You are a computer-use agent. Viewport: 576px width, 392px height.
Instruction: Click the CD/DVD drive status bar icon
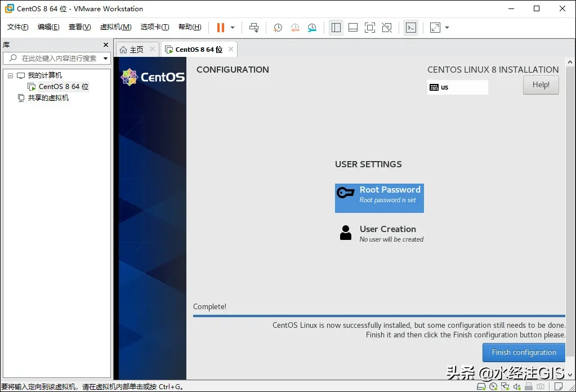coord(493,386)
